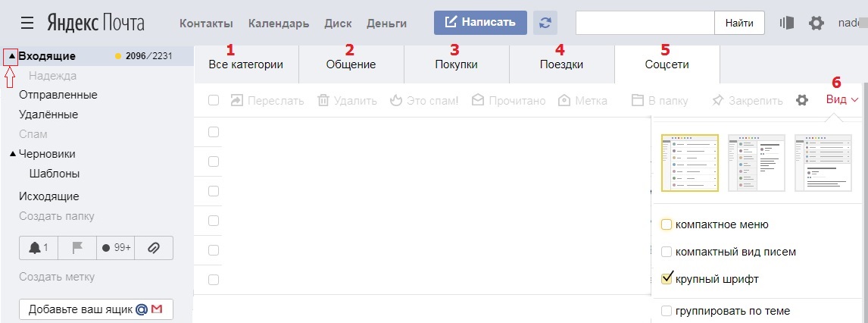Click into the mail search field
The image size is (868, 323).
pyautogui.click(x=645, y=23)
